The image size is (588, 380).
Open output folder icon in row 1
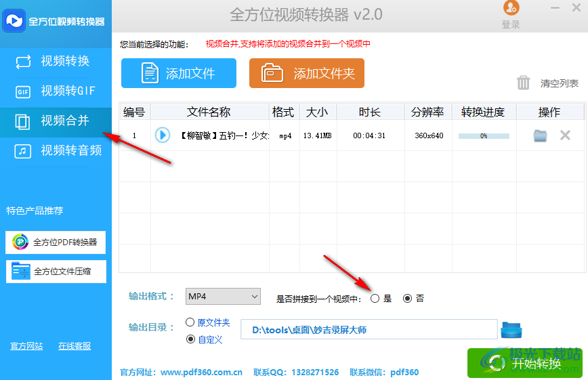(540, 135)
